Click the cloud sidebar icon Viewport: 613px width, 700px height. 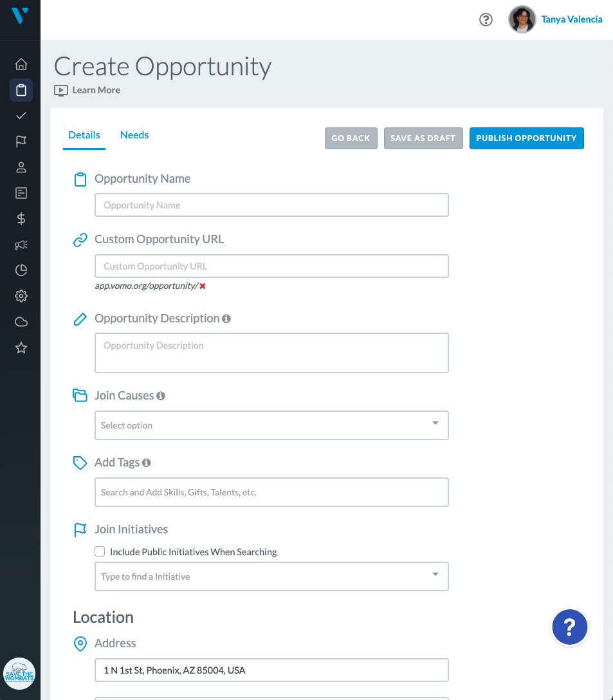21,322
